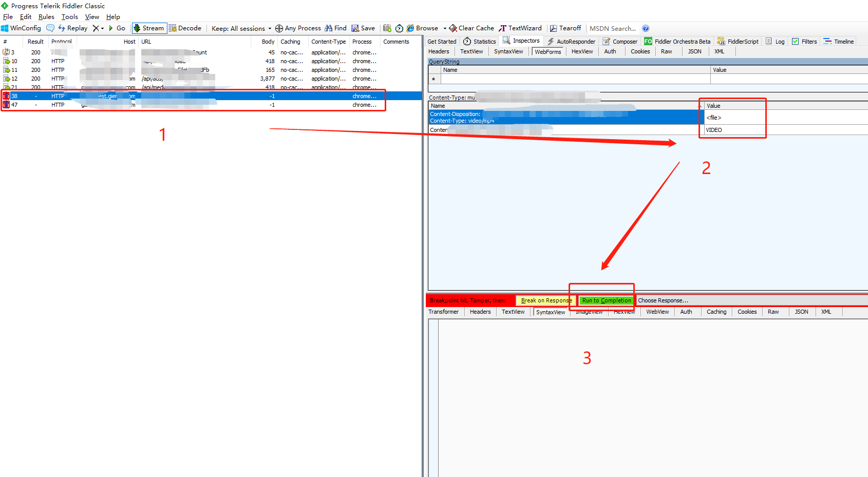This screenshot has height=477, width=868.
Task: Open the View menu
Action: (x=92, y=17)
